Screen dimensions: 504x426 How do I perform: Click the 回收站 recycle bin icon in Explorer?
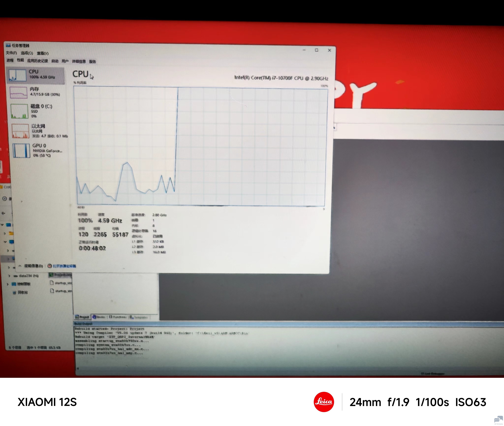pyautogui.click(x=14, y=292)
